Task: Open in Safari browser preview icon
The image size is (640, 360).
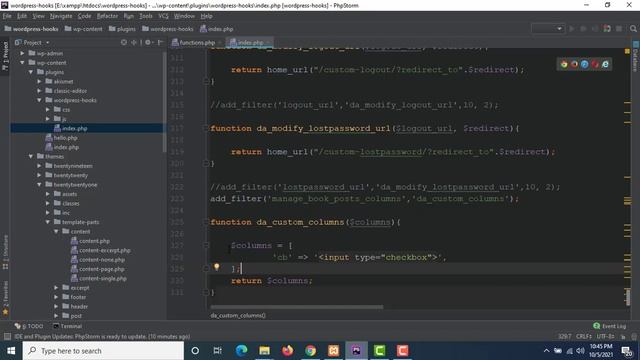Action: 584,64
